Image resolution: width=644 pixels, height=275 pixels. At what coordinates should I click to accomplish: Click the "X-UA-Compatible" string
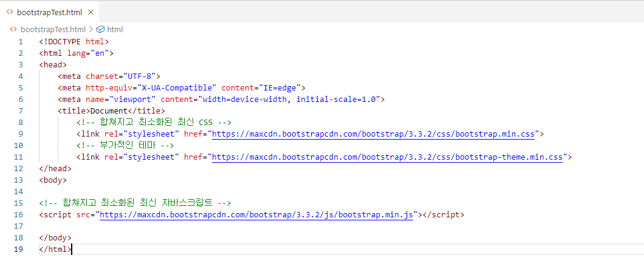click(177, 87)
